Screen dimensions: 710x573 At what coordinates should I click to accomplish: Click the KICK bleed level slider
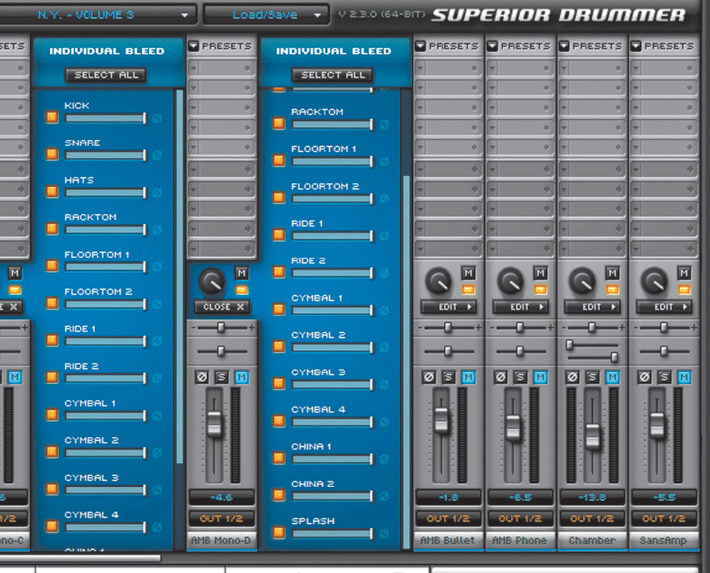pyautogui.click(x=106, y=119)
